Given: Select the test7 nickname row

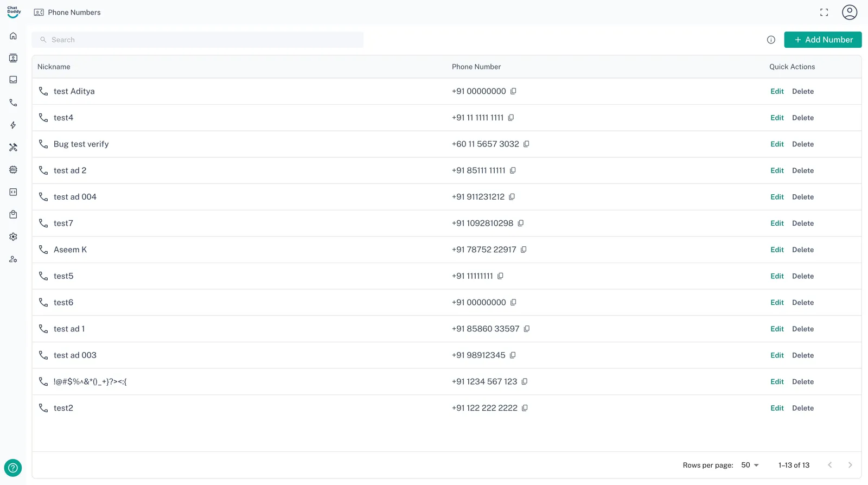Looking at the screenshot, I should pos(63,223).
